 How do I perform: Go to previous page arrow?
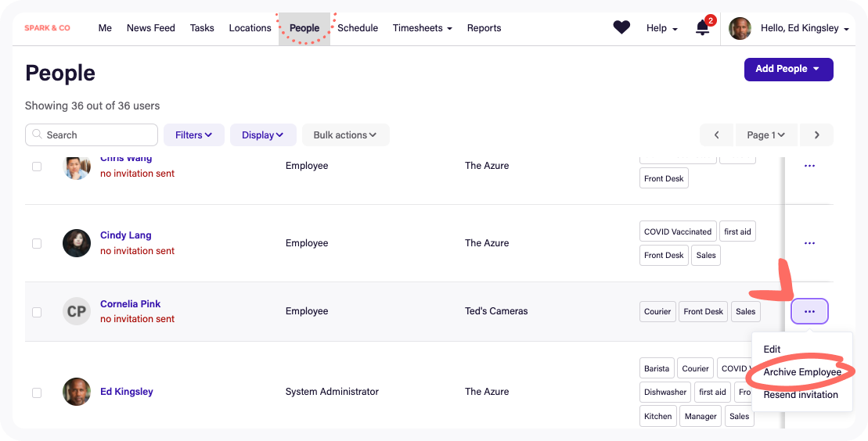716,135
